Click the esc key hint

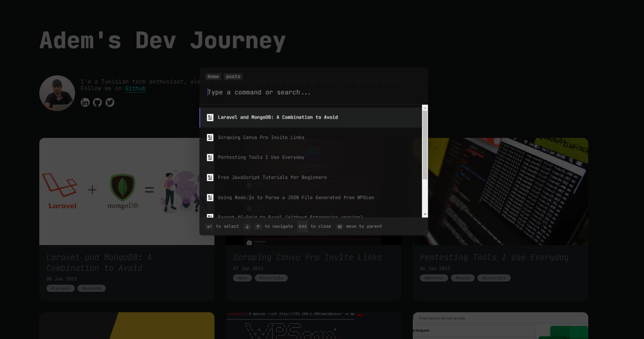303,226
